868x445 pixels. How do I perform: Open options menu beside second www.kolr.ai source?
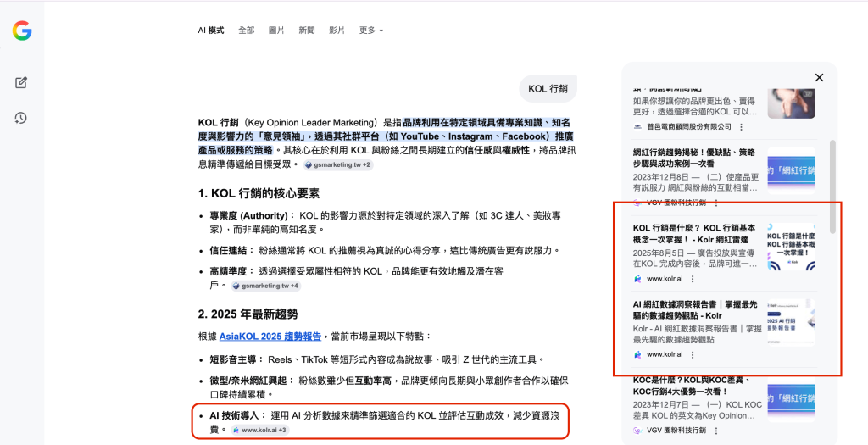[x=692, y=354]
